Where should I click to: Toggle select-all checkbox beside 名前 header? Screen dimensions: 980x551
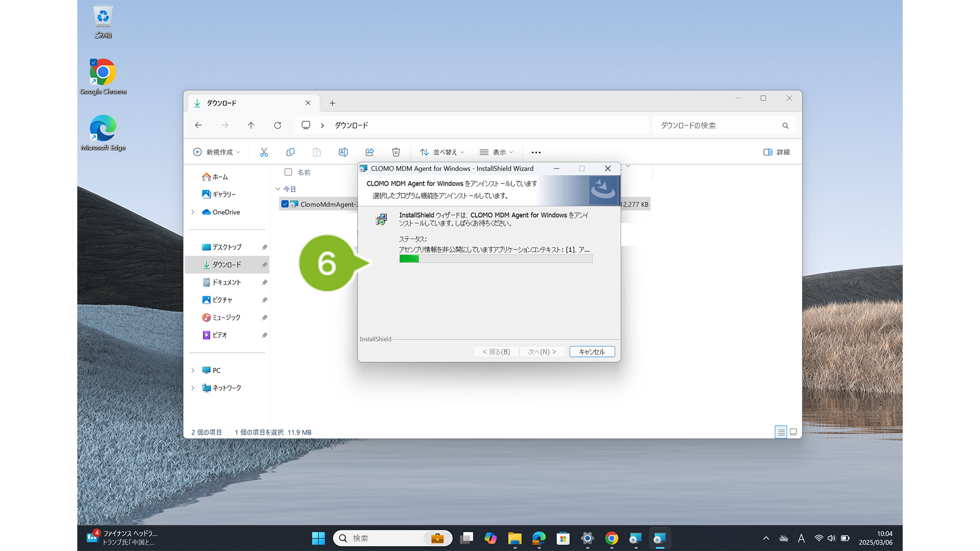288,172
